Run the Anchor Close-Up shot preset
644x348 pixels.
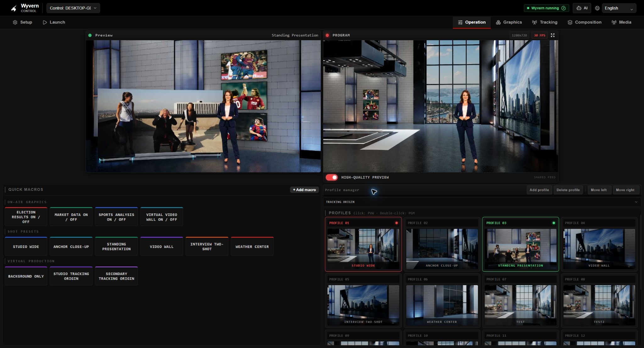tap(71, 246)
